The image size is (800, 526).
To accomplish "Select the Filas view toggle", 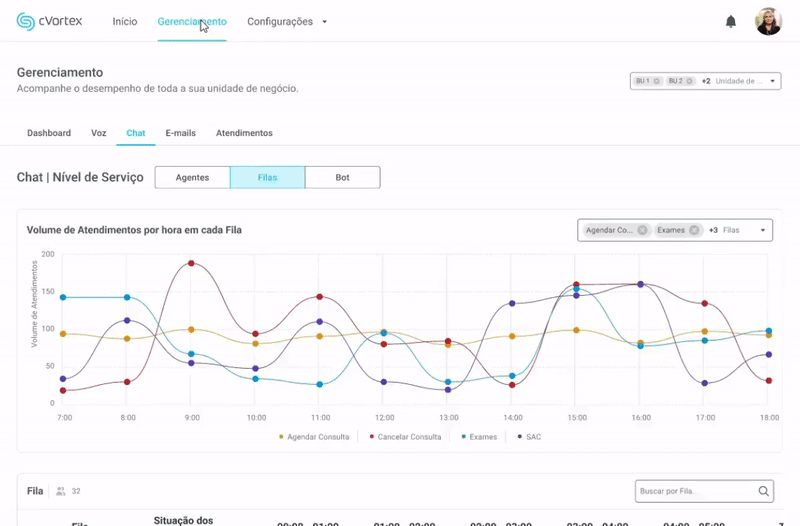I will [x=267, y=177].
